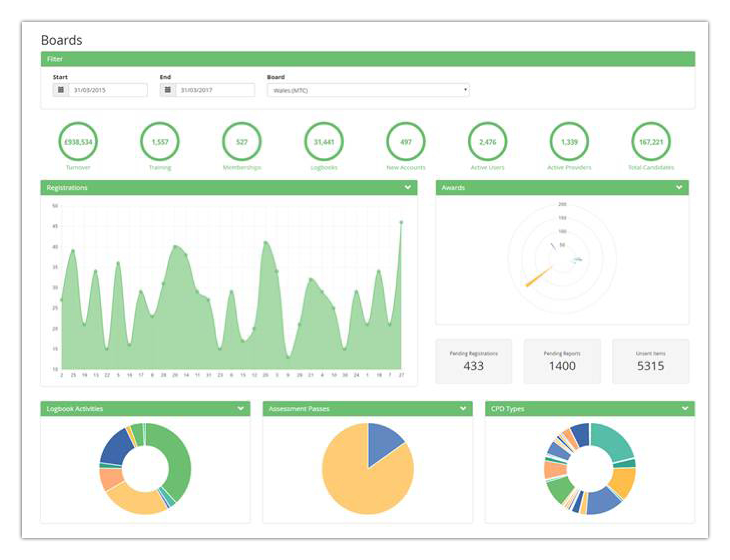The height and width of the screenshot is (560, 730).
Task: Click the New Accounts label
Action: pyautogui.click(x=406, y=168)
